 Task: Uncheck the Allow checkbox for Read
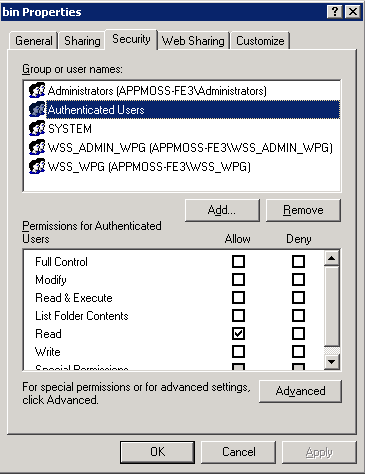coord(238,334)
